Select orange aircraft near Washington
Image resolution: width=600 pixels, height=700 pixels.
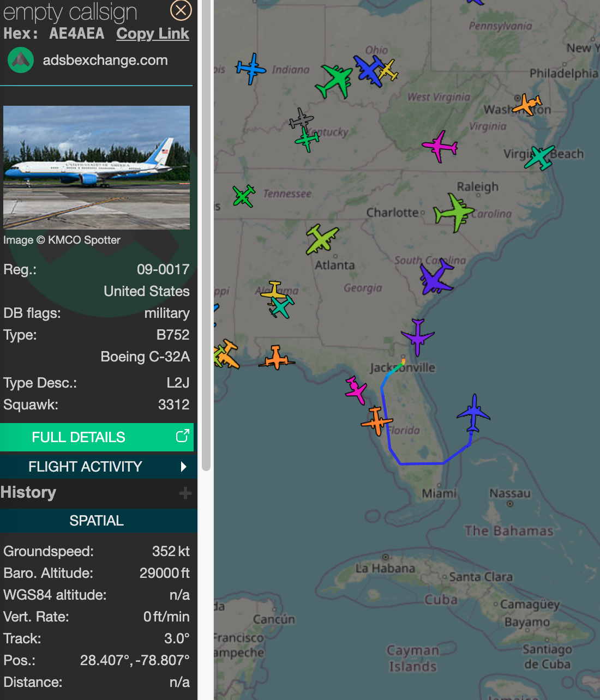pos(527,104)
